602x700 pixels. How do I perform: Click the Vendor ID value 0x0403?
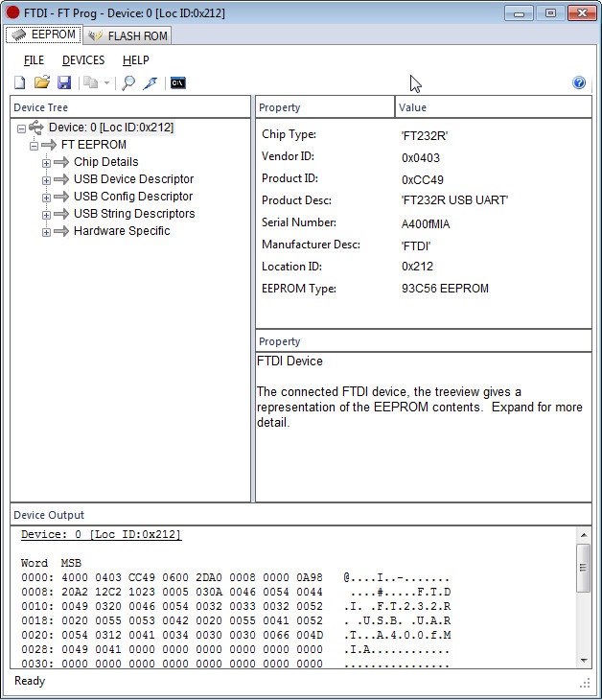[421, 158]
